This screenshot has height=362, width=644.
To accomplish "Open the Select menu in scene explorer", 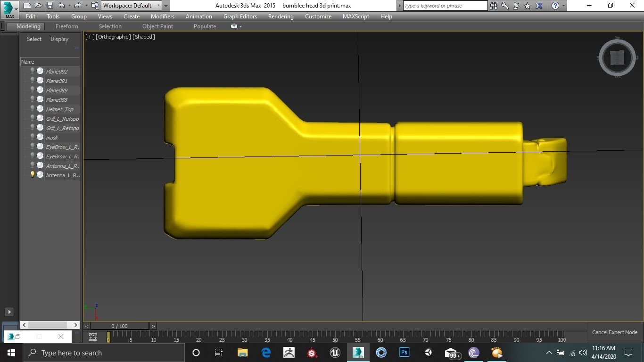I will [34, 39].
